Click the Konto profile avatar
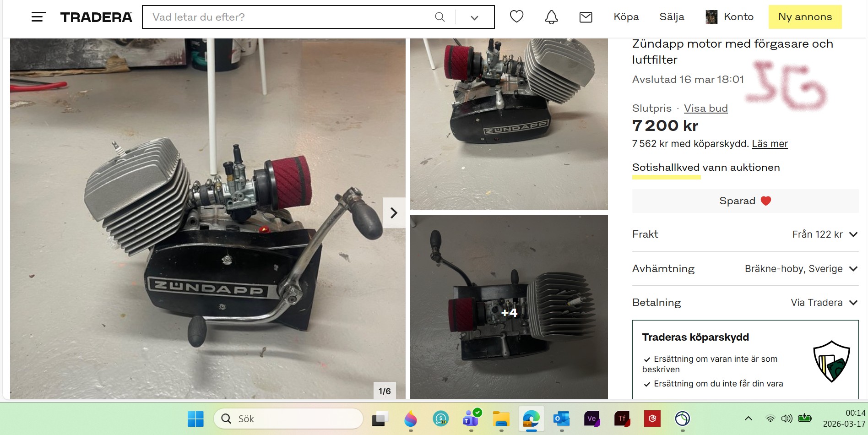The height and width of the screenshot is (435, 868). tap(711, 17)
